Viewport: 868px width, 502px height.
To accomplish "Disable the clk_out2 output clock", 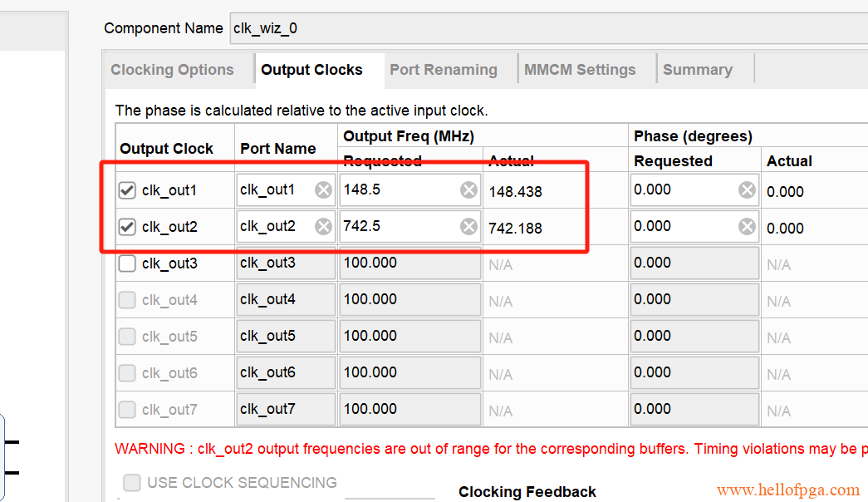I will [x=127, y=227].
